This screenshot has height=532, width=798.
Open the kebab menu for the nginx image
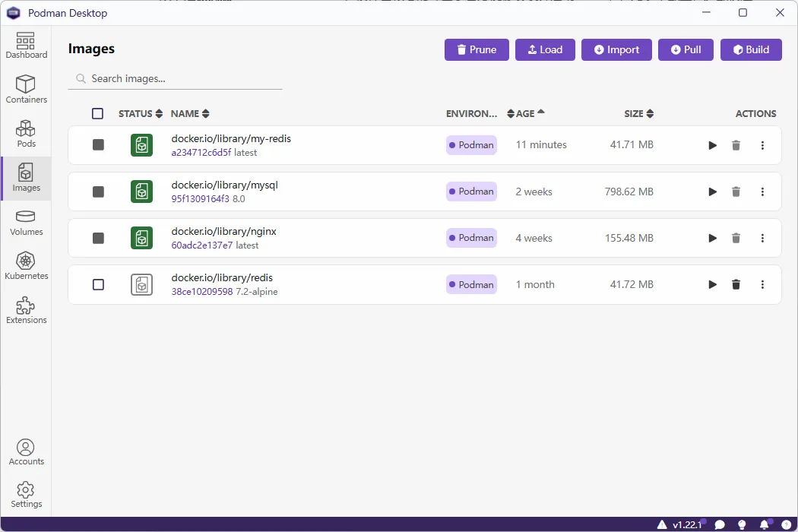pyautogui.click(x=762, y=238)
